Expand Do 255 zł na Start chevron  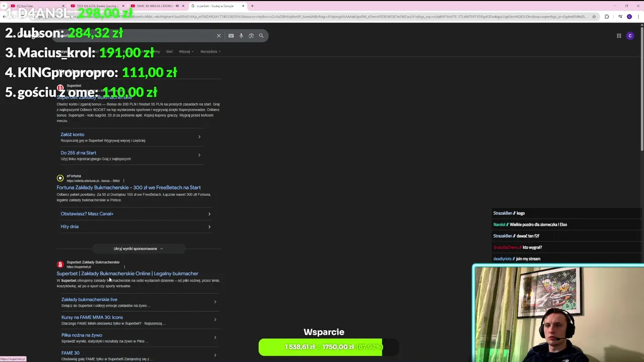coord(199,155)
